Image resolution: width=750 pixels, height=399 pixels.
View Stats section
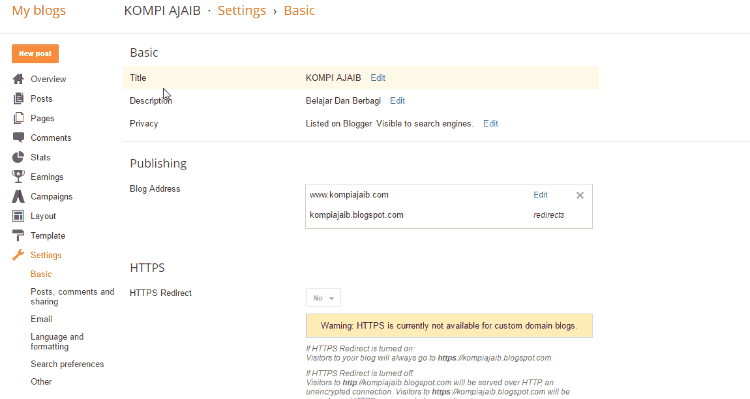[40, 157]
